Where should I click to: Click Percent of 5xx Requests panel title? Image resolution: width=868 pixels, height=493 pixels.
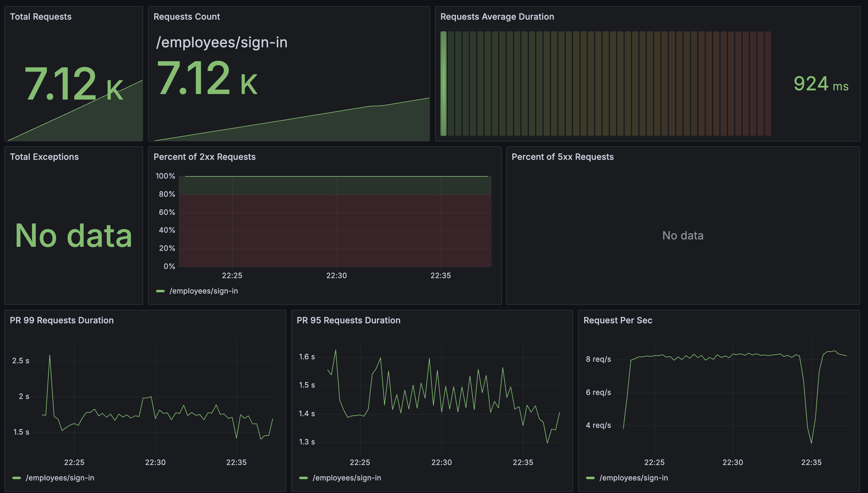[562, 157]
